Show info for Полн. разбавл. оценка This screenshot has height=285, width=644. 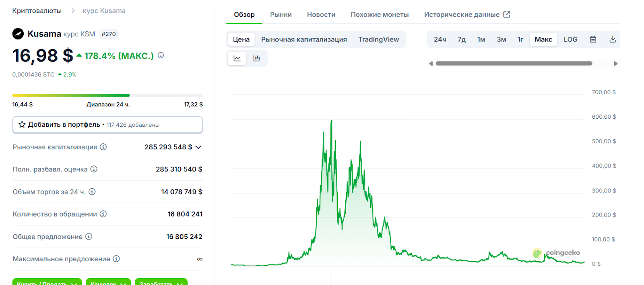click(x=94, y=169)
